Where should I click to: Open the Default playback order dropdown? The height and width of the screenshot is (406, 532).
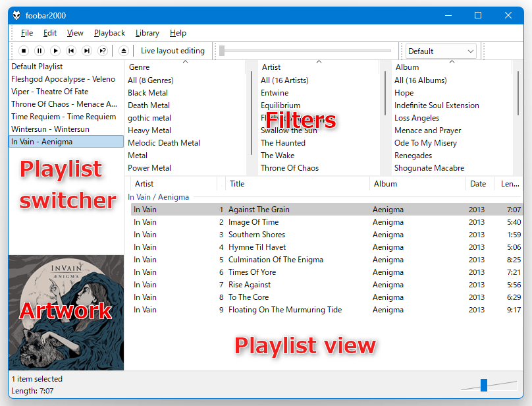pos(440,51)
